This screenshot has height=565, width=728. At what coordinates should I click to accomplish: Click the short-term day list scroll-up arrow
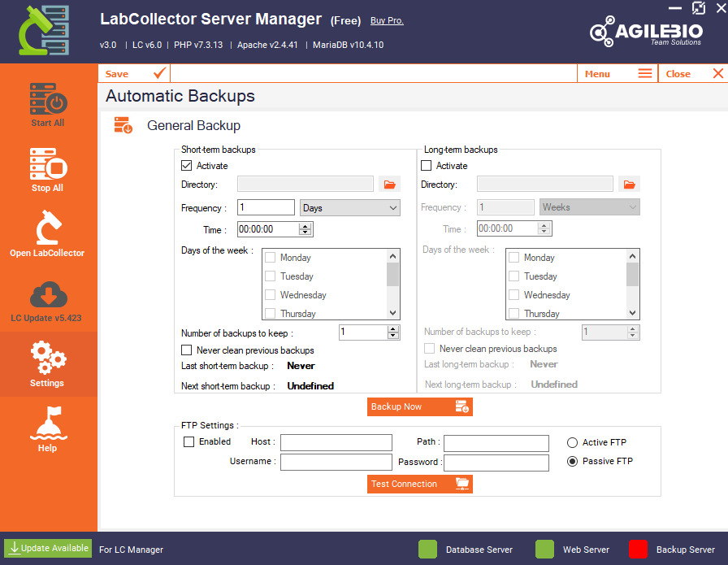[x=392, y=256]
